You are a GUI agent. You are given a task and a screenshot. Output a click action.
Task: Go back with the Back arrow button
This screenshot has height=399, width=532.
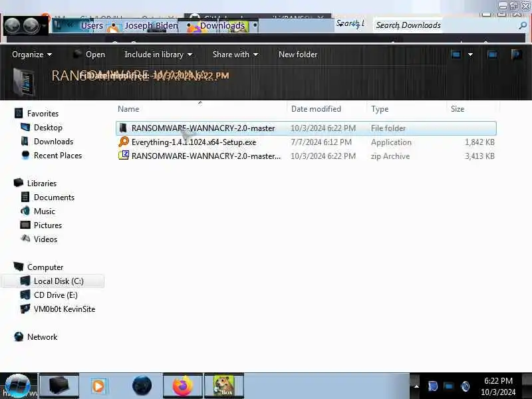tap(13, 26)
